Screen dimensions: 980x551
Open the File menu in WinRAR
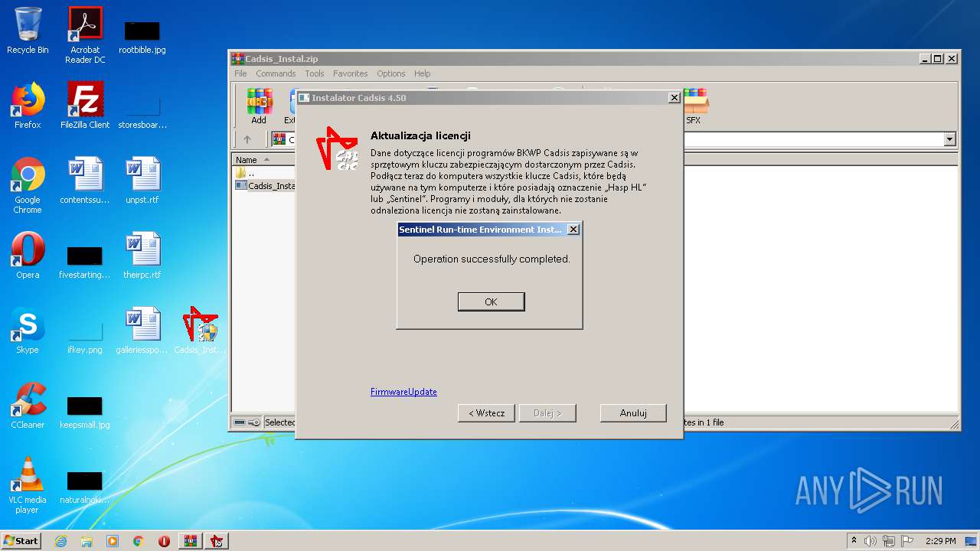pos(240,73)
